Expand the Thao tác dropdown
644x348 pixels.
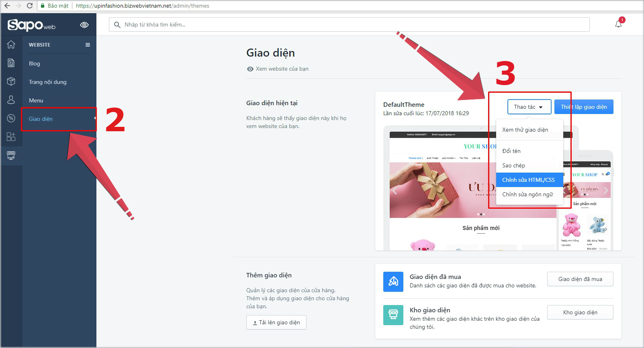(529, 107)
